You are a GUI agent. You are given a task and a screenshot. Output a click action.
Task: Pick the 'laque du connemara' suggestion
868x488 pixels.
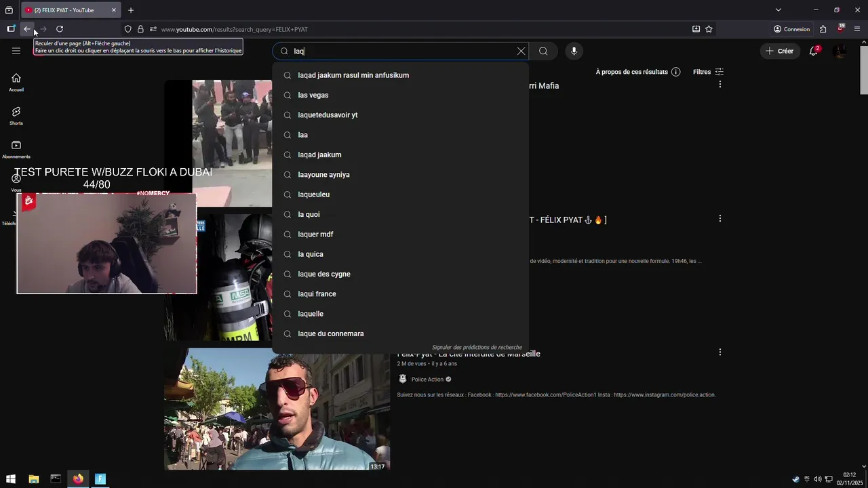[400, 333]
